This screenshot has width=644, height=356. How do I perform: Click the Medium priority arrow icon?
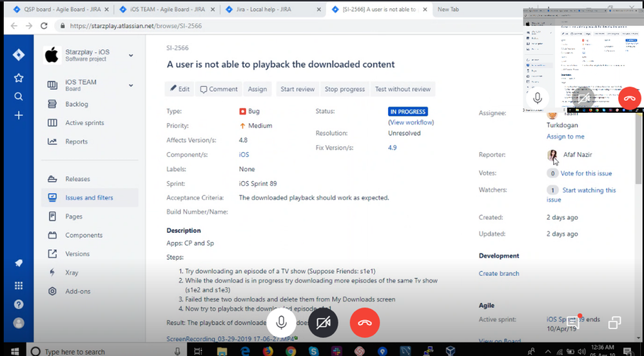(242, 126)
